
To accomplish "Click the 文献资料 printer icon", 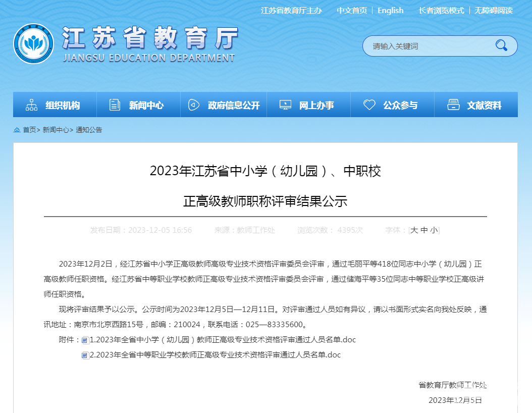I will click(453, 105).
